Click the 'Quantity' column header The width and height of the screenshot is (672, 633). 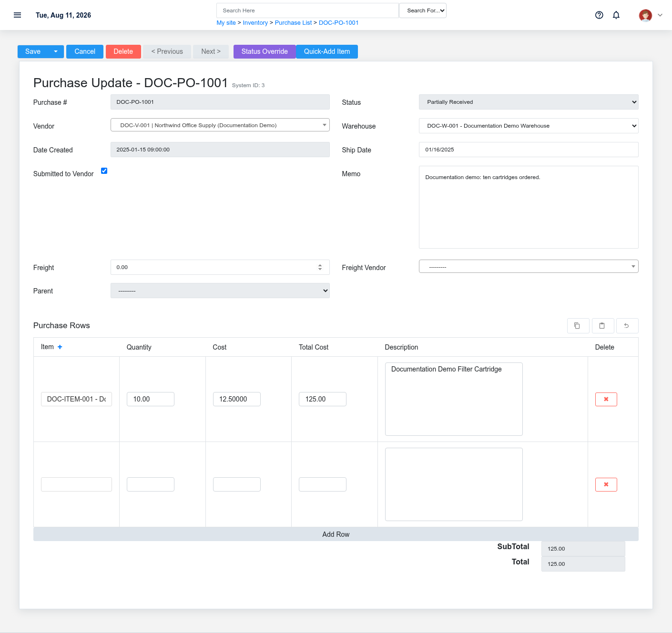(139, 347)
